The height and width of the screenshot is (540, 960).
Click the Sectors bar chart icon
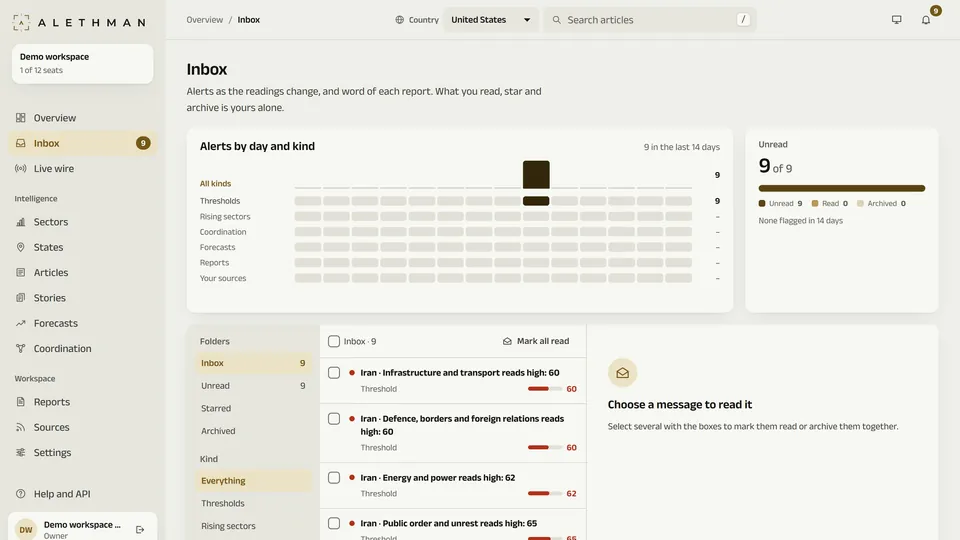[x=21, y=222]
